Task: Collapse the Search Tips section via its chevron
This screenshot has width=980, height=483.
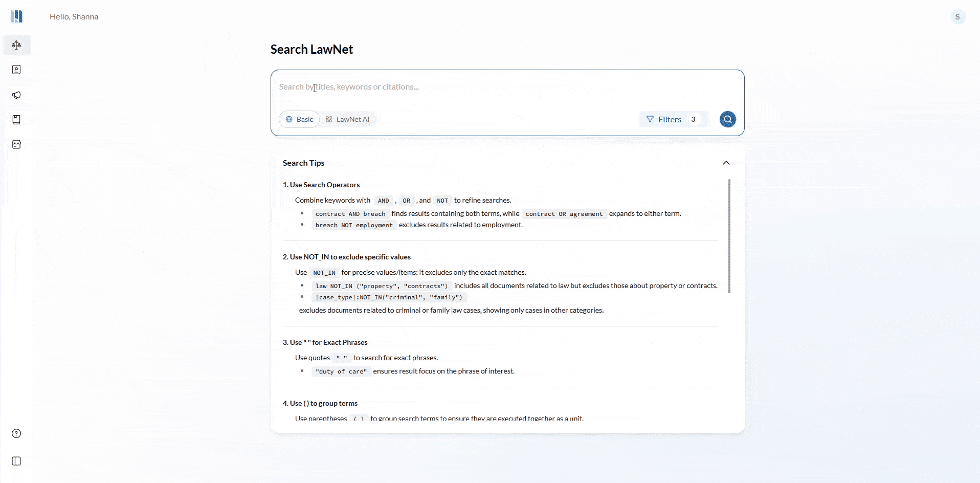Action: click(726, 162)
